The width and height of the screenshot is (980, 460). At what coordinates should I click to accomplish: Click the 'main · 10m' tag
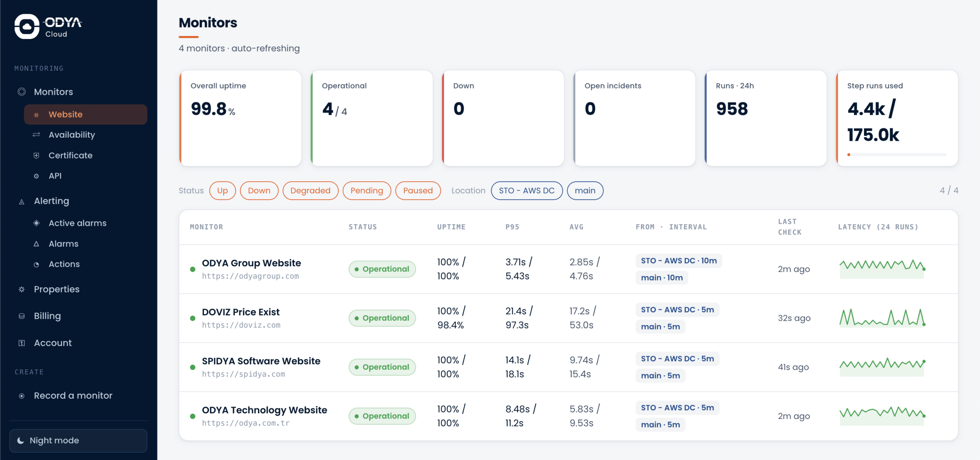[x=662, y=278]
